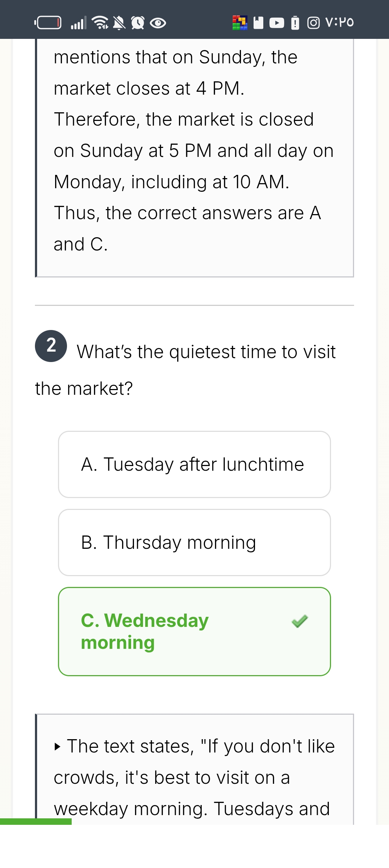389x868 pixels.
Task: Click the green checkmark on answer C
Action: (x=300, y=621)
